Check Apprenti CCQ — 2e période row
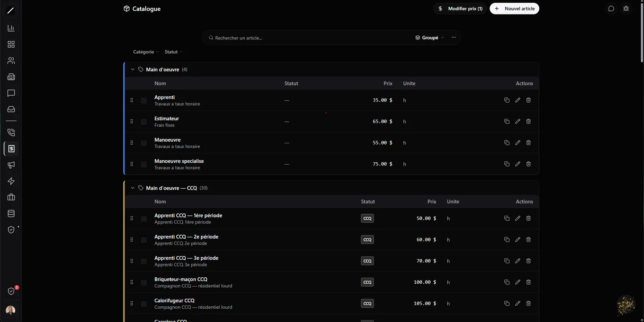The image size is (644, 322). click(x=144, y=240)
